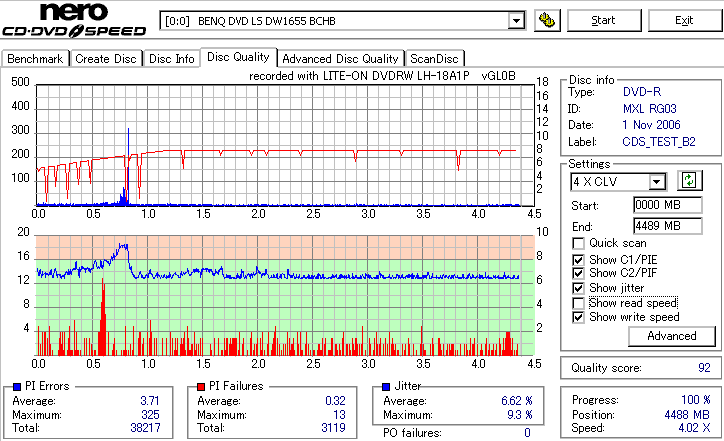Click the red PI Failures legend square
This screenshot has width=724, height=441.
pyautogui.click(x=201, y=386)
